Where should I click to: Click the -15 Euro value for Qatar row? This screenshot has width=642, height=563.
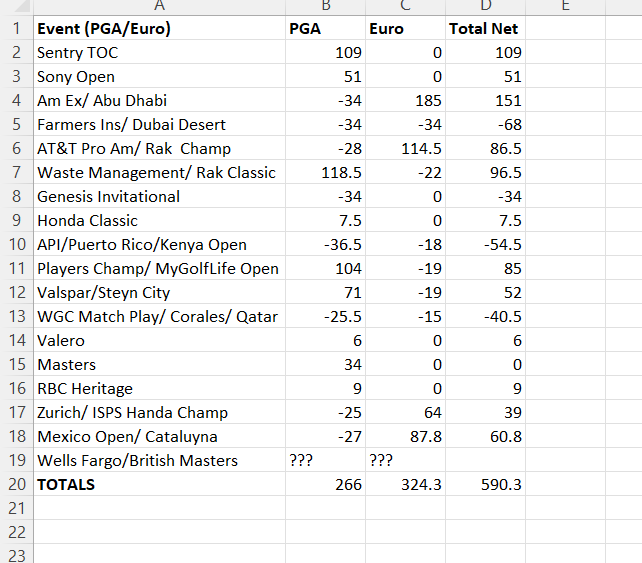[405, 316]
